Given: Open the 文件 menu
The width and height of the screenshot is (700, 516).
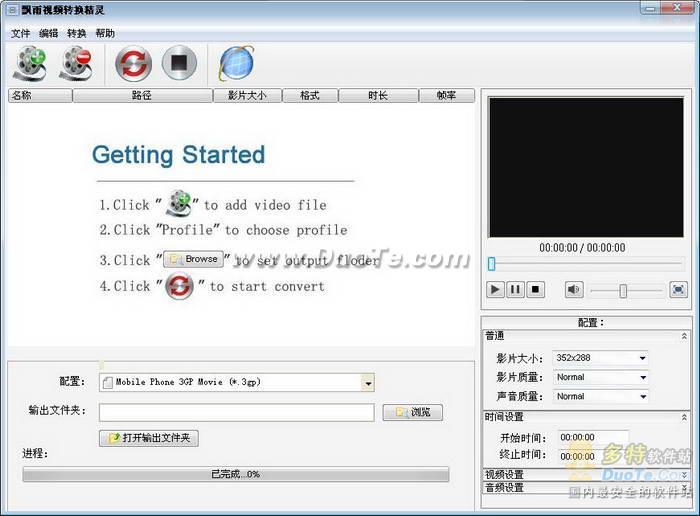Looking at the screenshot, I should coord(20,33).
